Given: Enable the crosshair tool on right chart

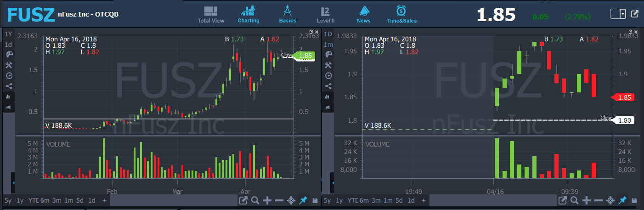Looking at the screenshot, I should coord(610,200).
